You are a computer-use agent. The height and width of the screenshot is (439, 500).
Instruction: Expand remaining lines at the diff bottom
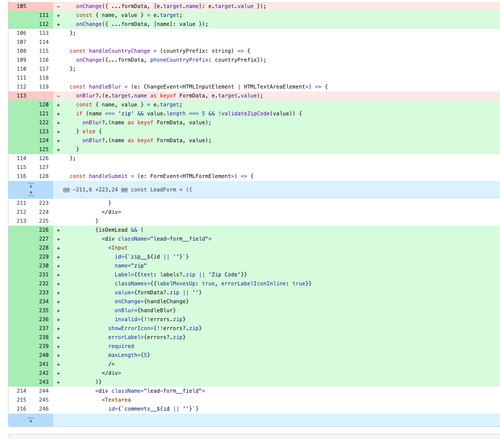click(31, 420)
